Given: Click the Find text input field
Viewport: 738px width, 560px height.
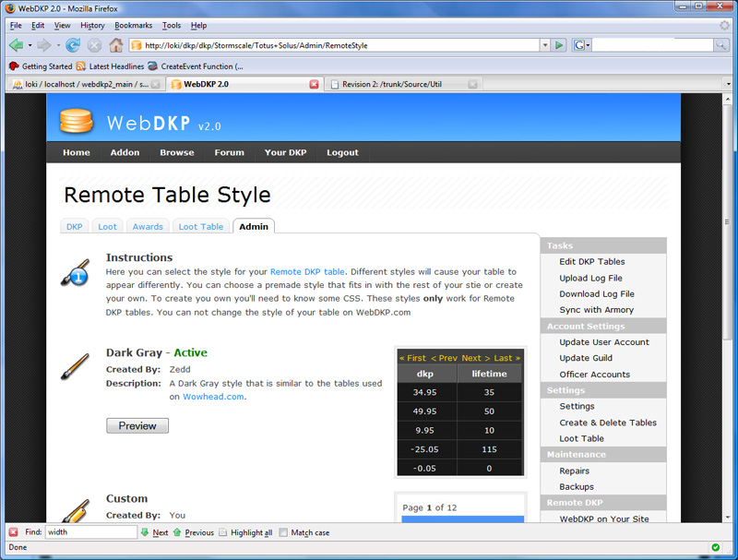Looking at the screenshot, I should (x=90, y=532).
